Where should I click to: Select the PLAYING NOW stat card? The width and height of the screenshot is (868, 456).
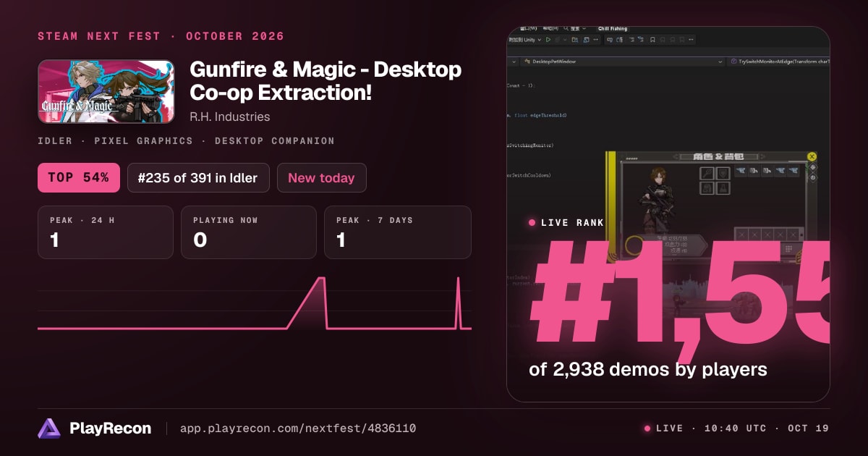(x=249, y=232)
